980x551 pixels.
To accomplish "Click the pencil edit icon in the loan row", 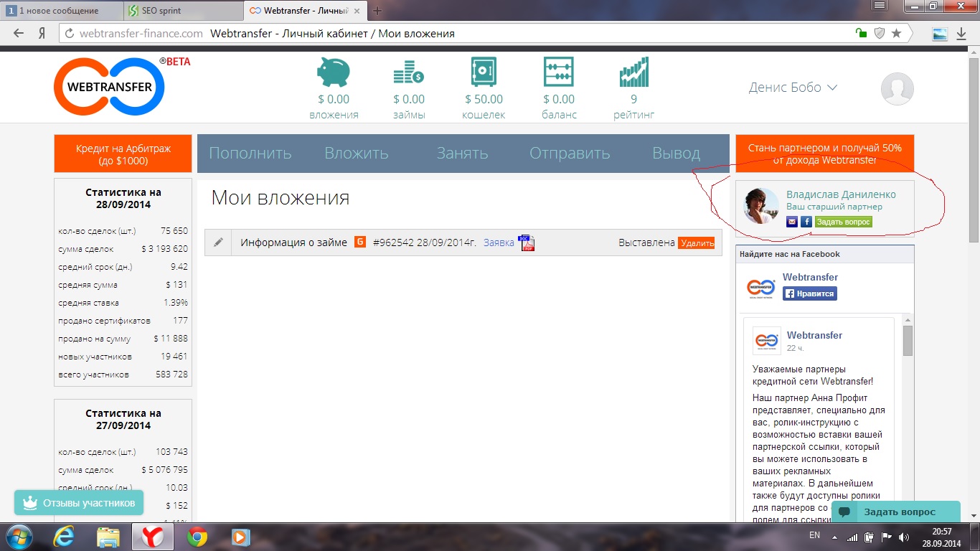I will click(218, 242).
